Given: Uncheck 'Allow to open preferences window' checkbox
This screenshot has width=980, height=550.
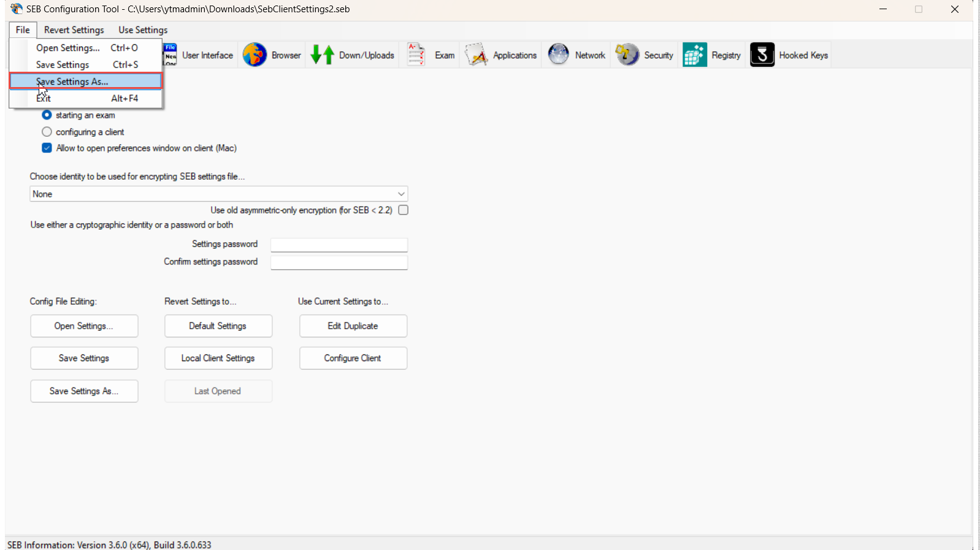Looking at the screenshot, I should coord(47,148).
